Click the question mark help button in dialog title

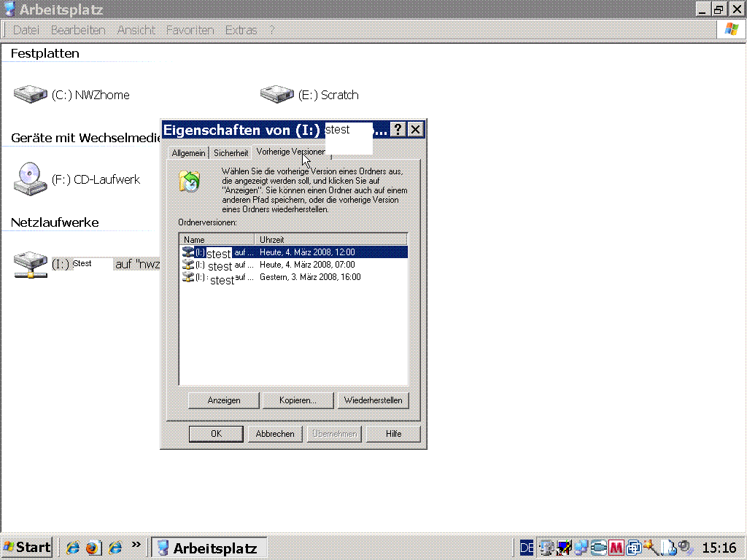398,130
